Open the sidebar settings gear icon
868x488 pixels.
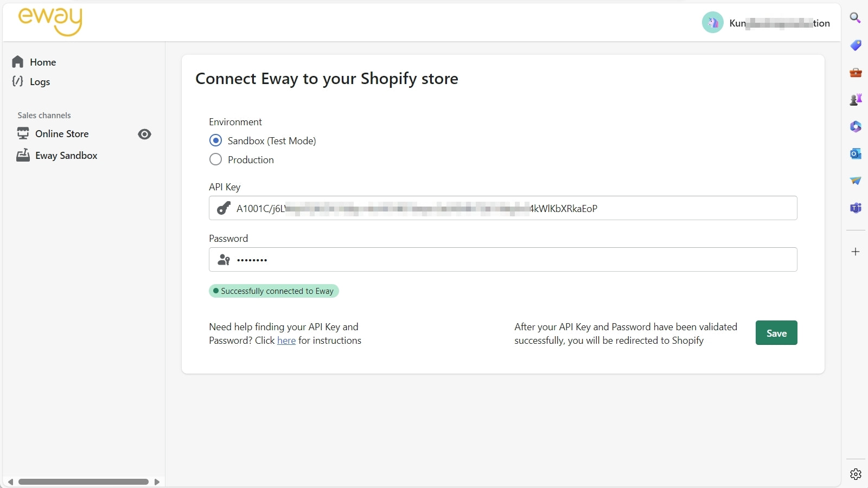pyautogui.click(x=856, y=474)
